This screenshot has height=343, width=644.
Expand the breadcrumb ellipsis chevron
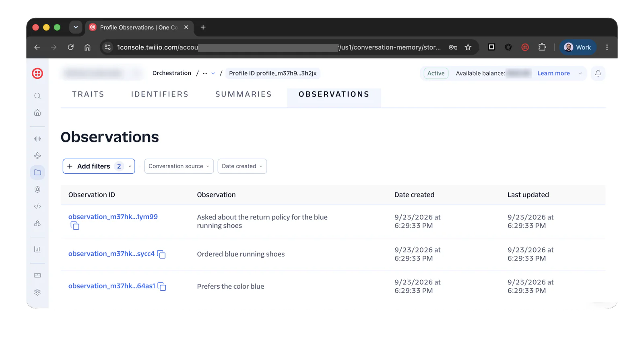[x=213, y=73]
